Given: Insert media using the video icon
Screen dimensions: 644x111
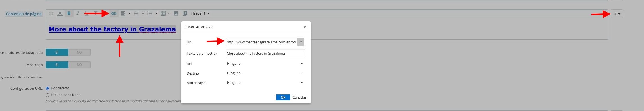Looking at the screenshot, I should coord(185,13).
